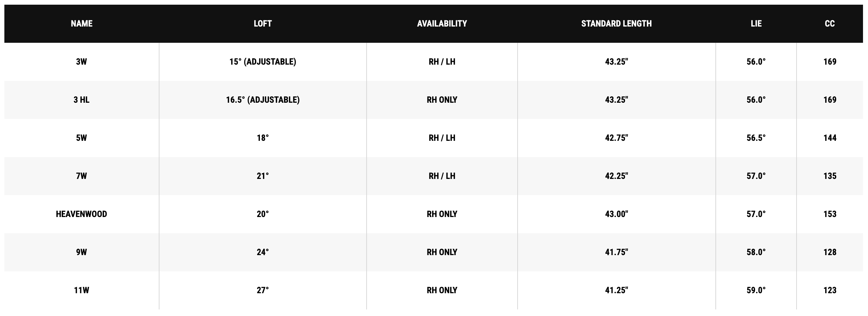The height and width of the screenshot is (316, 868).
Task: Click the 3 HL name cell
Action: pyautogui.click(x=81, y=100)
